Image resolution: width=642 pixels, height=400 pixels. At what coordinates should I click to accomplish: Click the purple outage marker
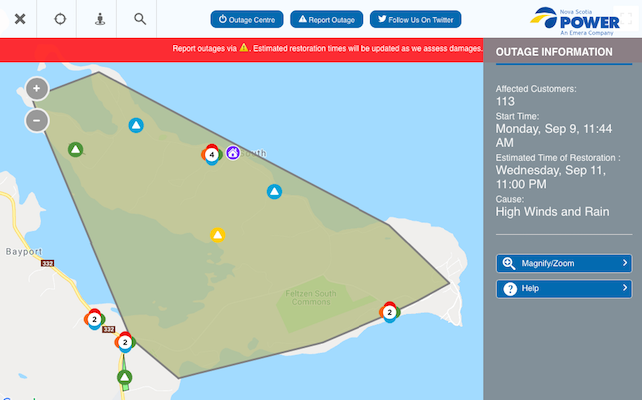coord(233,153)
